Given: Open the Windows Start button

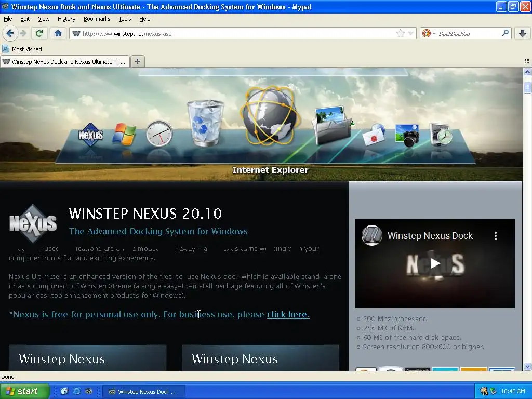Looking at the screenshot, I should click(24, 391).
